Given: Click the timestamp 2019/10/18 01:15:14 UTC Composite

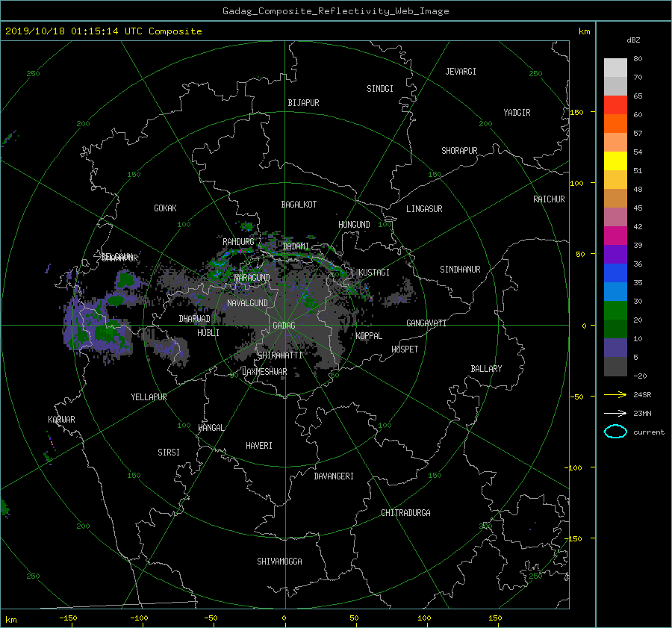Looking at the screenshot, I should coord(103,31).
